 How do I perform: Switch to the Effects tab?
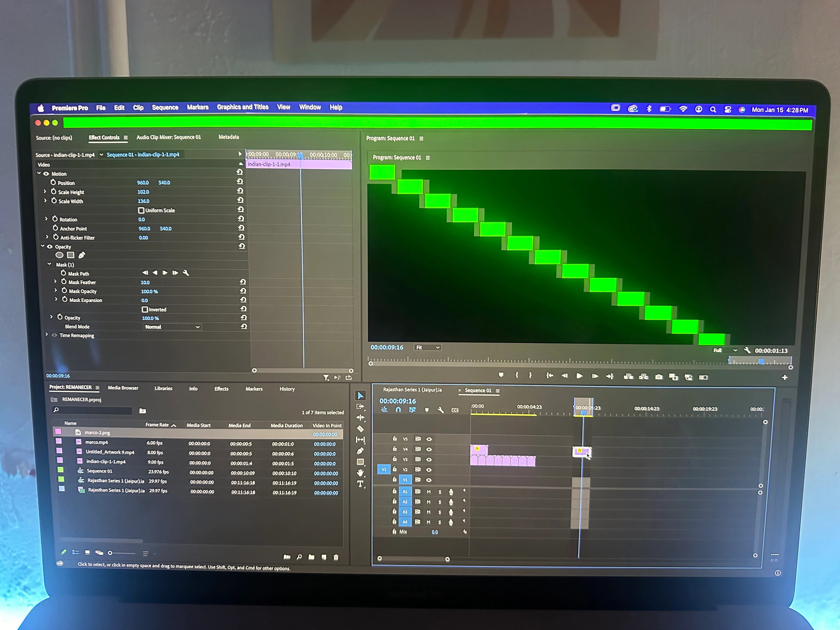click(x=221, y=389)
